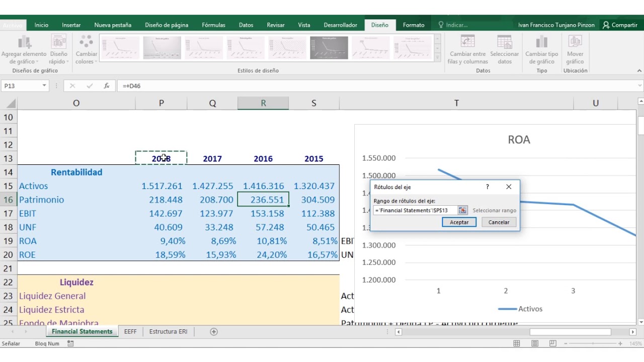Close the Rótulos del eje dialog
Image resolution: width=644 pixels, height=362 pixels.
(x=509, y=187)
